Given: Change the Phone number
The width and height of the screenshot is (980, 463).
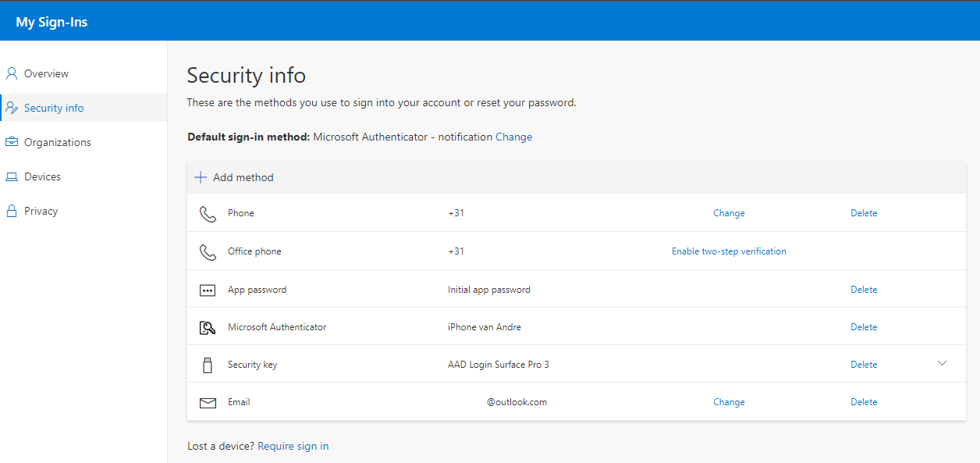Looking at the screenshot, I should [729, 213].
